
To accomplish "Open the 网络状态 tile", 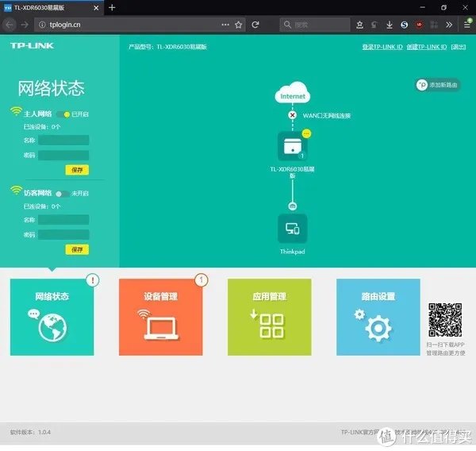I will [x=52, y=317].
